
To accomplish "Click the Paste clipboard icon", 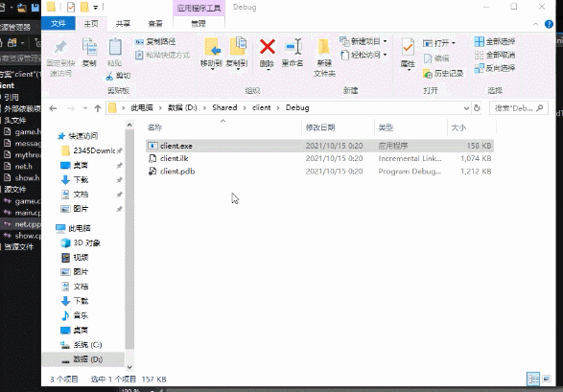I will pos(115,47).
